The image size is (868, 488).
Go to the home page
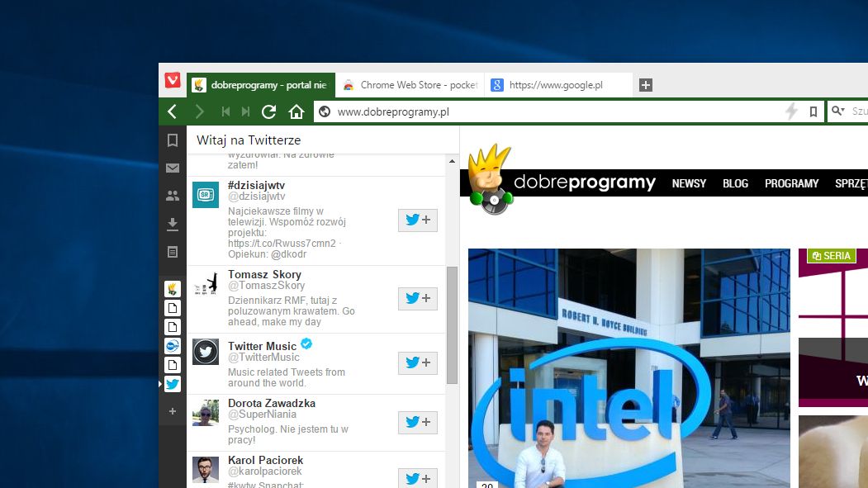(x=296, y=111)
